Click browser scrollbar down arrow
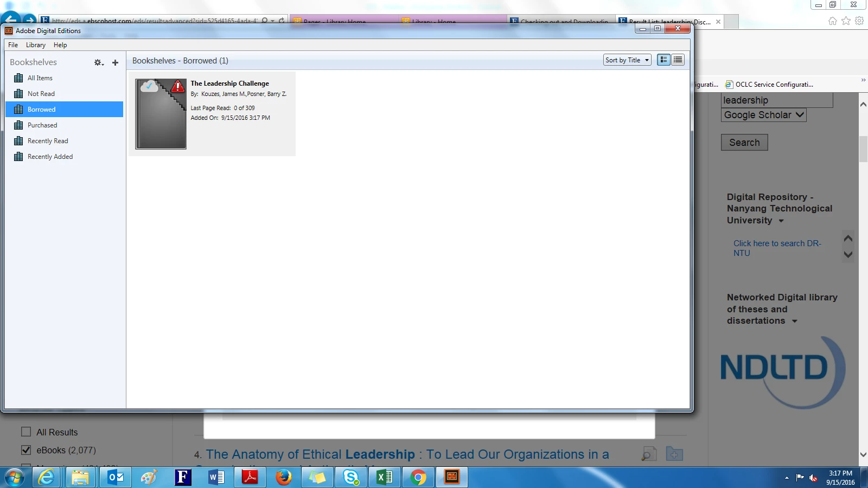Screen dimensions: 868x488 tap(863, 455)
